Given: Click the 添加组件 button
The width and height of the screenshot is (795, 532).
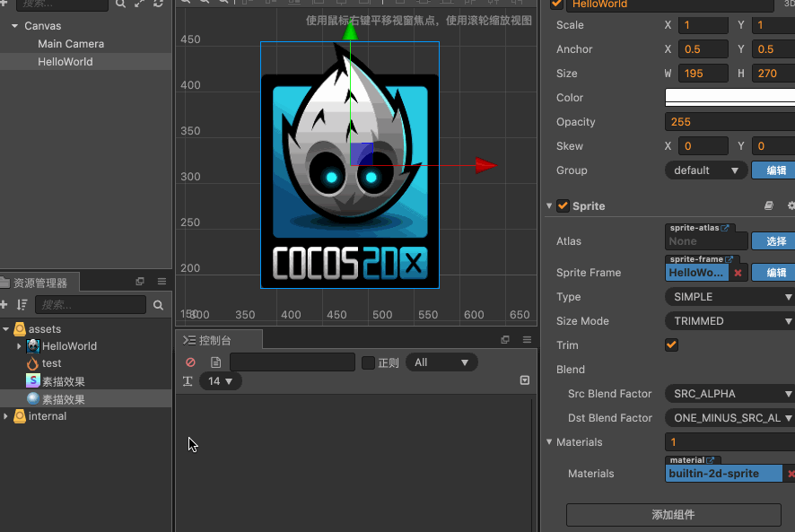Looking at the screenshot, I should pos(673,515).
